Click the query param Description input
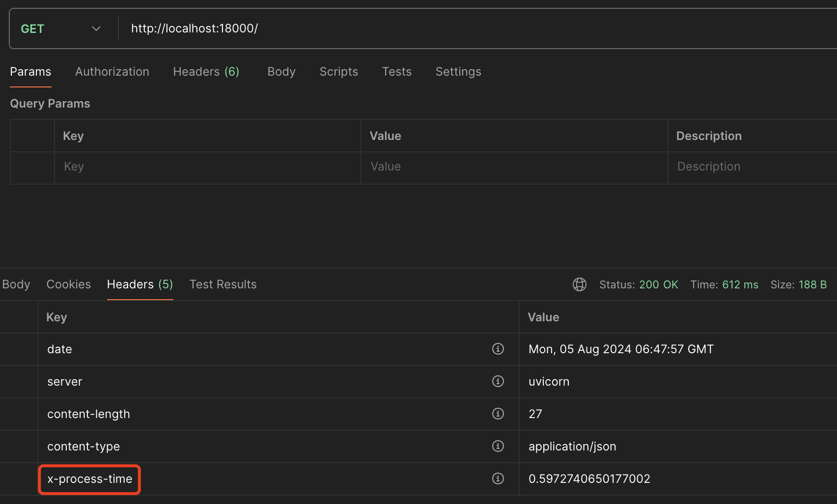Screen dimensions: 837x504 [753, 167]
